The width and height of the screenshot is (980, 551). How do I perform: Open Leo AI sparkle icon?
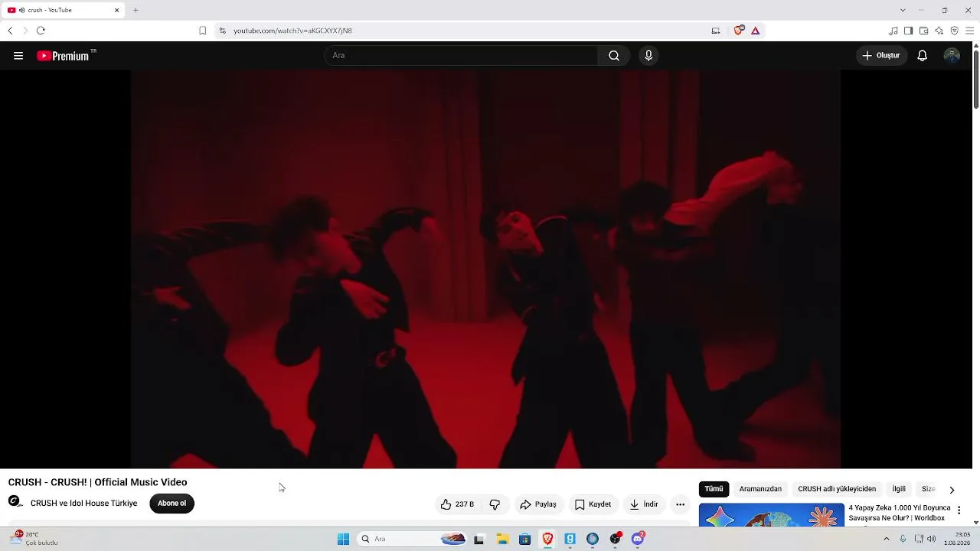pyautogui.click(x=939, y=31)
